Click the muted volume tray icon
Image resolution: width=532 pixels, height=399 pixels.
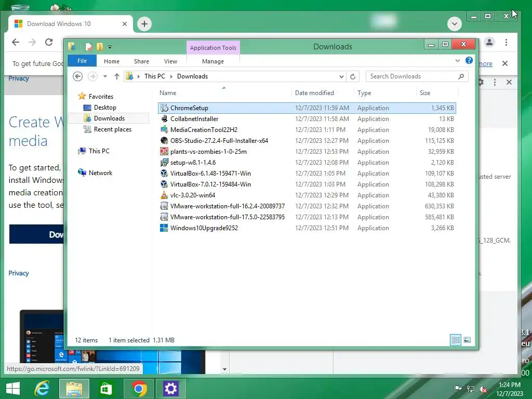(x=483, y=389)
